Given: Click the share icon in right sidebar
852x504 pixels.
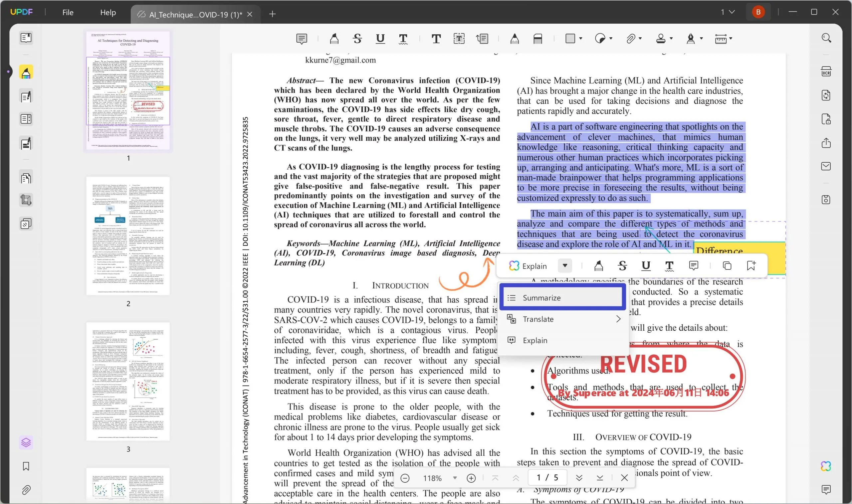Looking at the screenshot, I should 827,143.
